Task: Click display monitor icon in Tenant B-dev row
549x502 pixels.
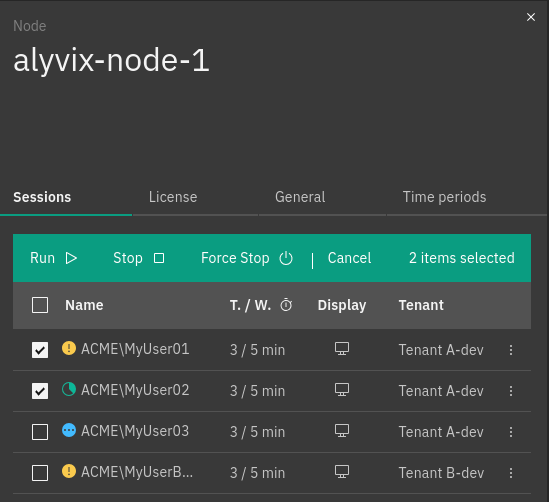Action: pyautogui.click(x=342, y=472)
